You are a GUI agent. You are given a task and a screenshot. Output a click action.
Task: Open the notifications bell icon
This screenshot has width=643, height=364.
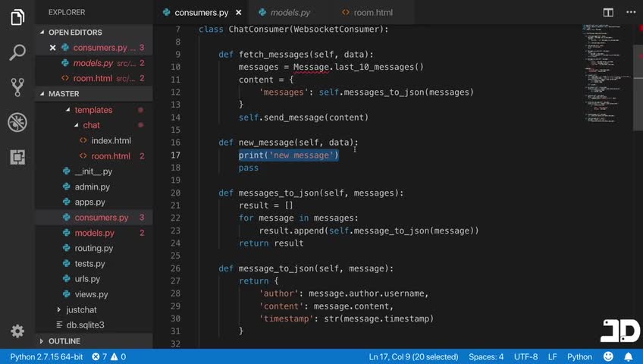click(x=628, y=356)
